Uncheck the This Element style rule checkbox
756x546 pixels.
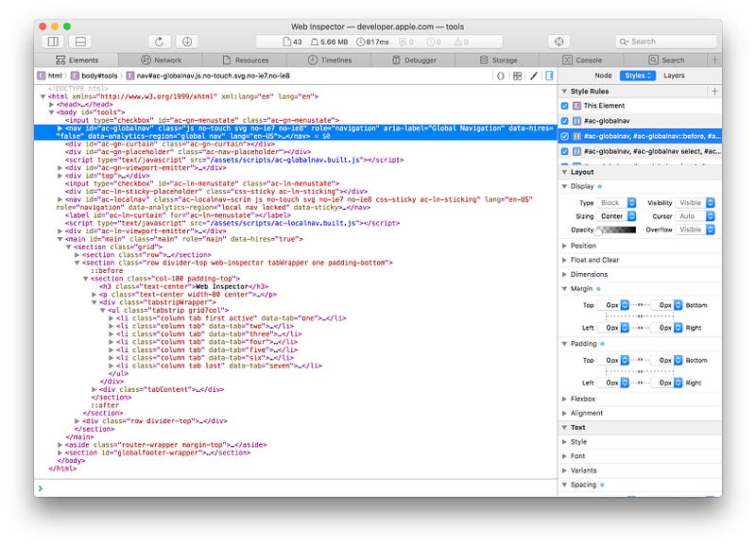point(565,106)
